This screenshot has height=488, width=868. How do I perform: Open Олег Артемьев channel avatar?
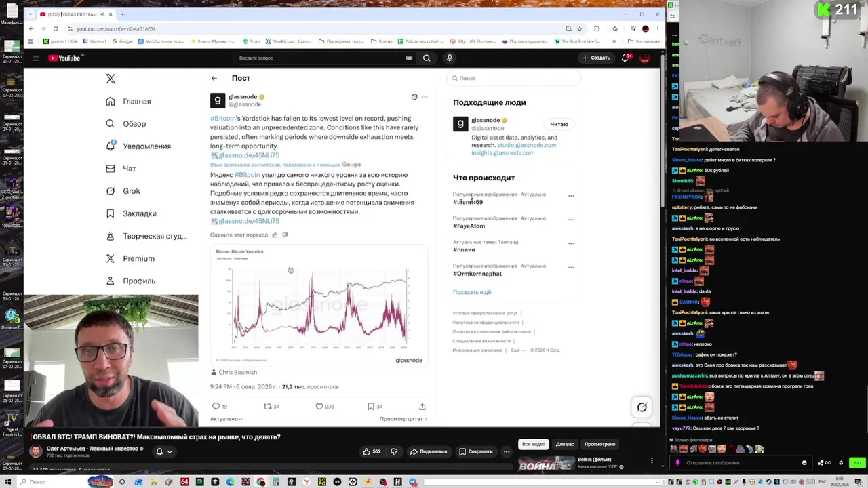[36, 451]
